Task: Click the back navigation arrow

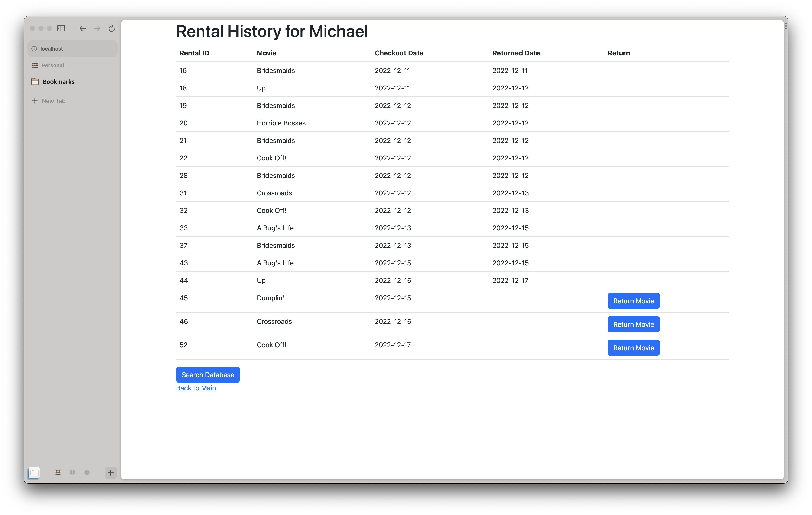Action: point(82,28)
